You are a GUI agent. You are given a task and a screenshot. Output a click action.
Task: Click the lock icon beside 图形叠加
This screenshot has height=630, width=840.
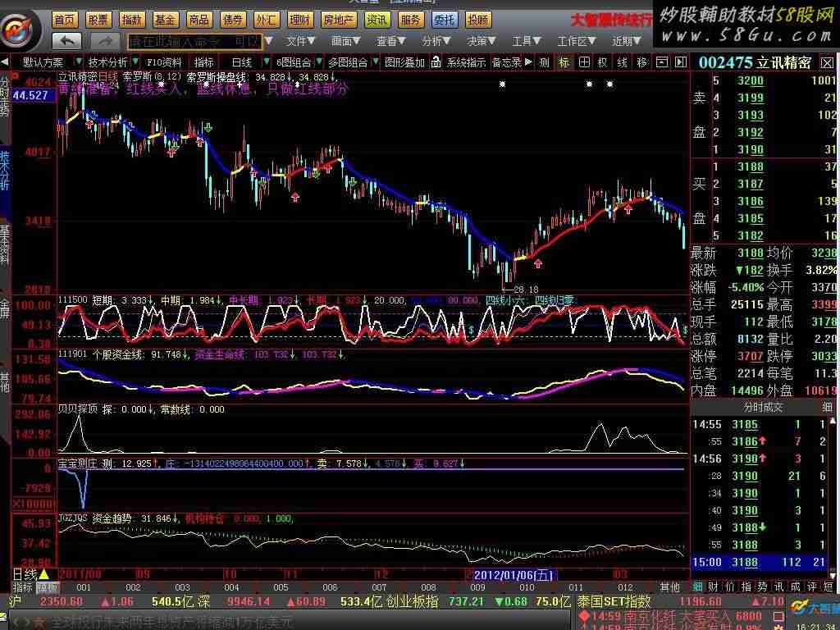(x=436, y=62)
